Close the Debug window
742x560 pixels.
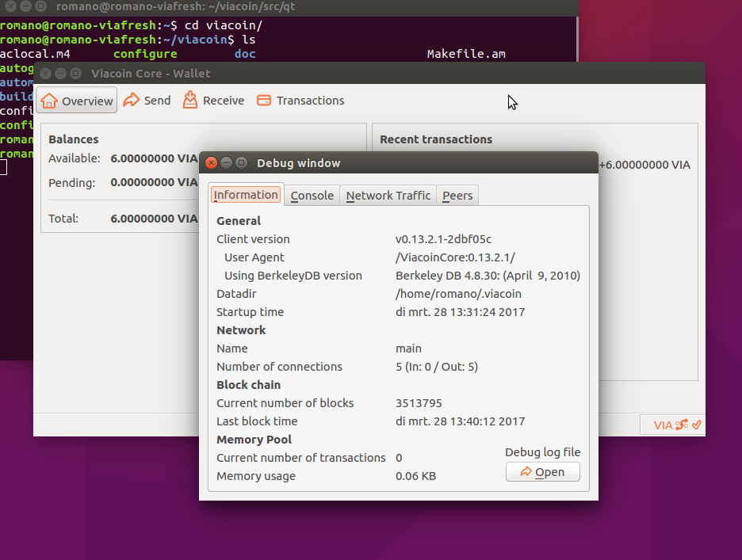coord(212,162)
